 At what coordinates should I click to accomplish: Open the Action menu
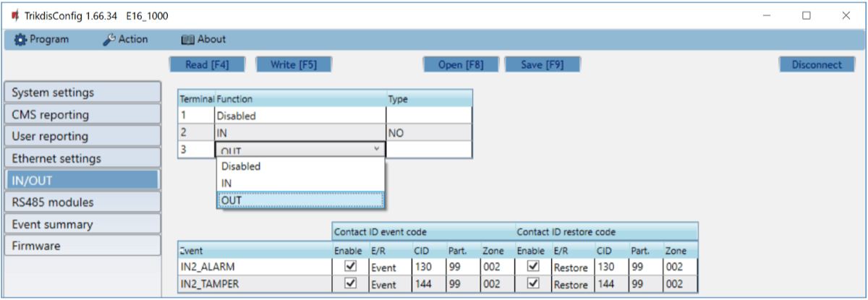pos(125,39)
